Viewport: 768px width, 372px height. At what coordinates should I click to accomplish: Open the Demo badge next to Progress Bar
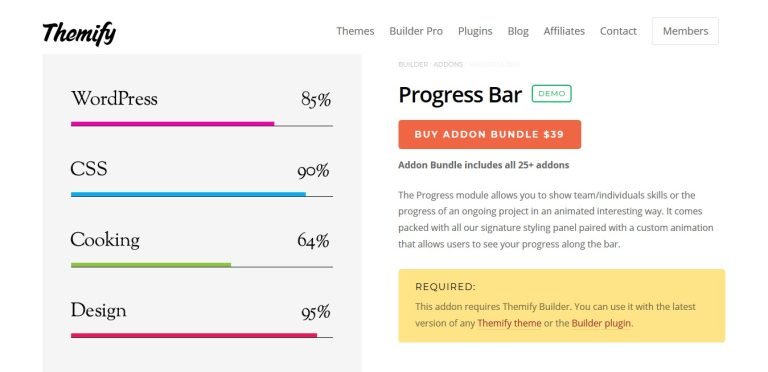coord(552,93)
